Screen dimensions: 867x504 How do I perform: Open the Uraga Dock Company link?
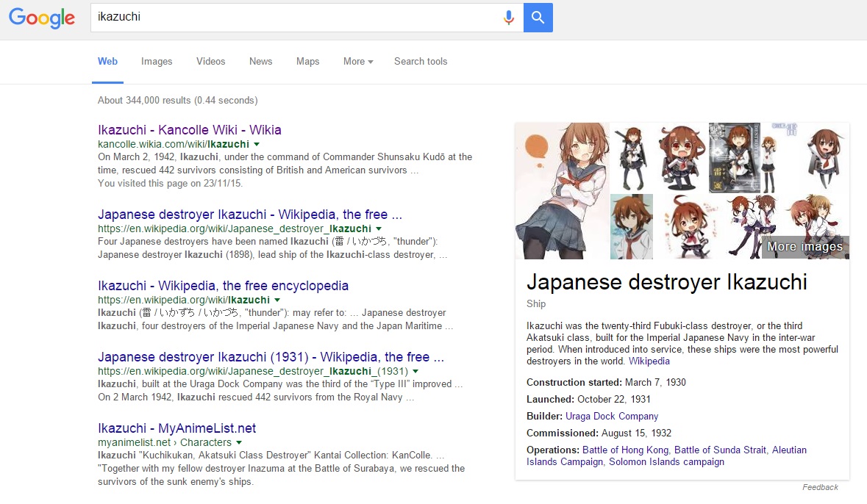[x=612, y=416]
